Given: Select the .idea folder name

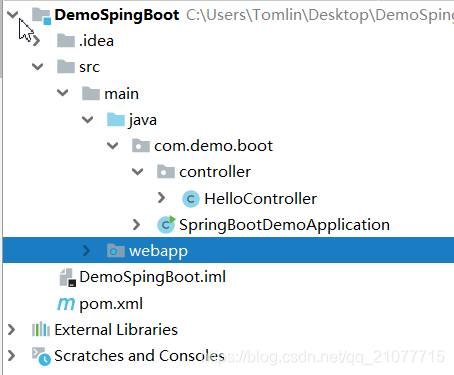Looking at the screenshot, I should [x=96, y=41].
